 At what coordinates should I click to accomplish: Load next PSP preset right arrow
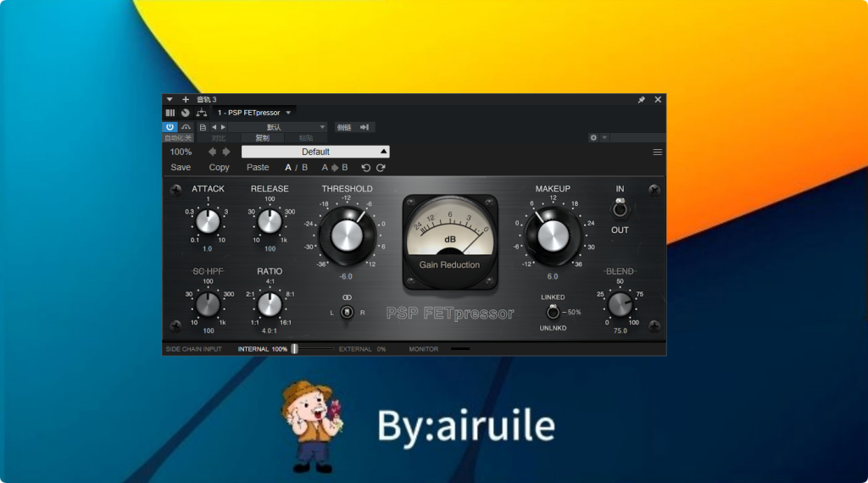225,152
